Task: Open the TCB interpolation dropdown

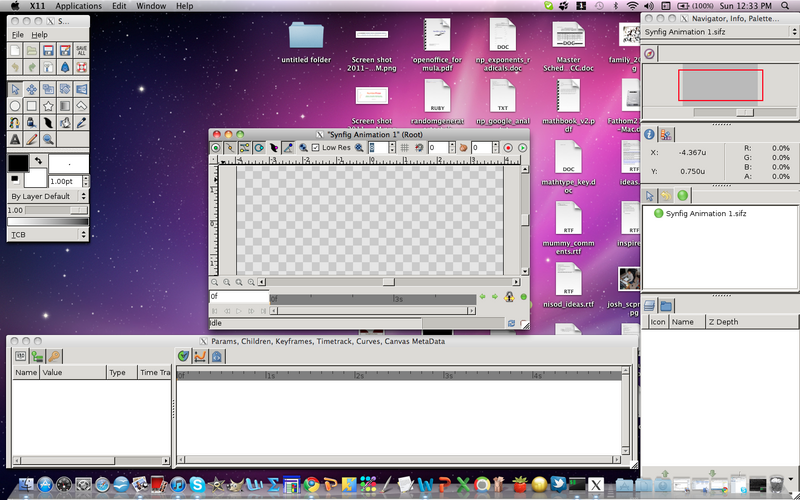Action: (x=48, y=235)
